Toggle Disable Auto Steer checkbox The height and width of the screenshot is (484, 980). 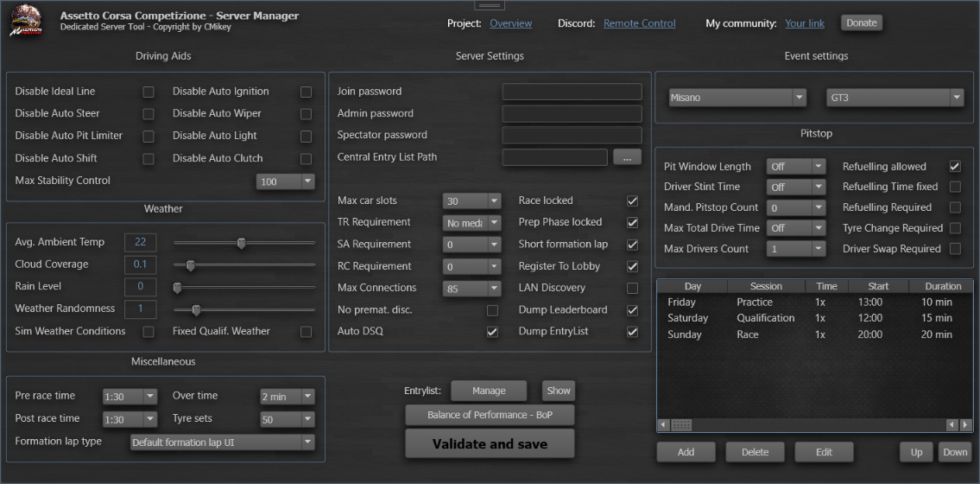tap(149, 114)
